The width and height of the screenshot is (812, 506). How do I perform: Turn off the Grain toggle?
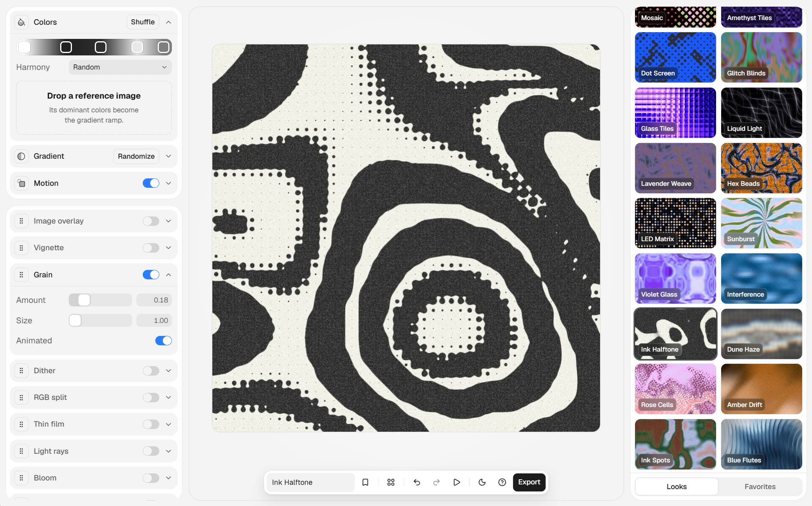[x=151, y=275]
